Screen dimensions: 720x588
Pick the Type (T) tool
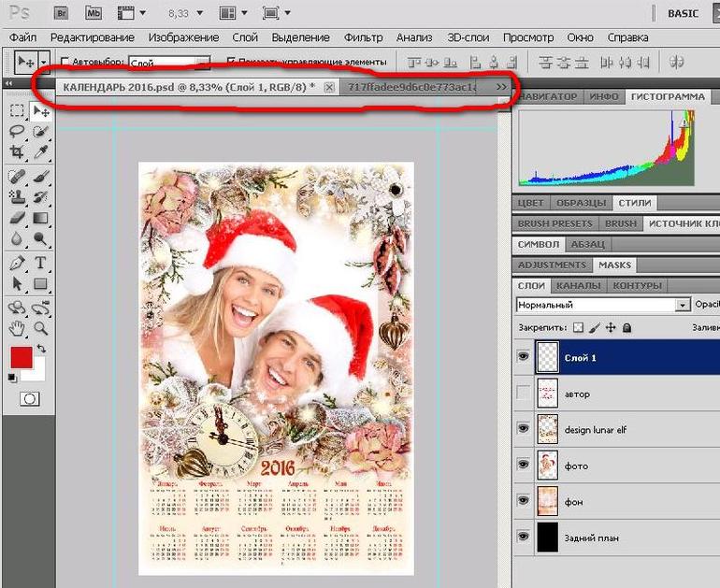(x=40, y=264)
